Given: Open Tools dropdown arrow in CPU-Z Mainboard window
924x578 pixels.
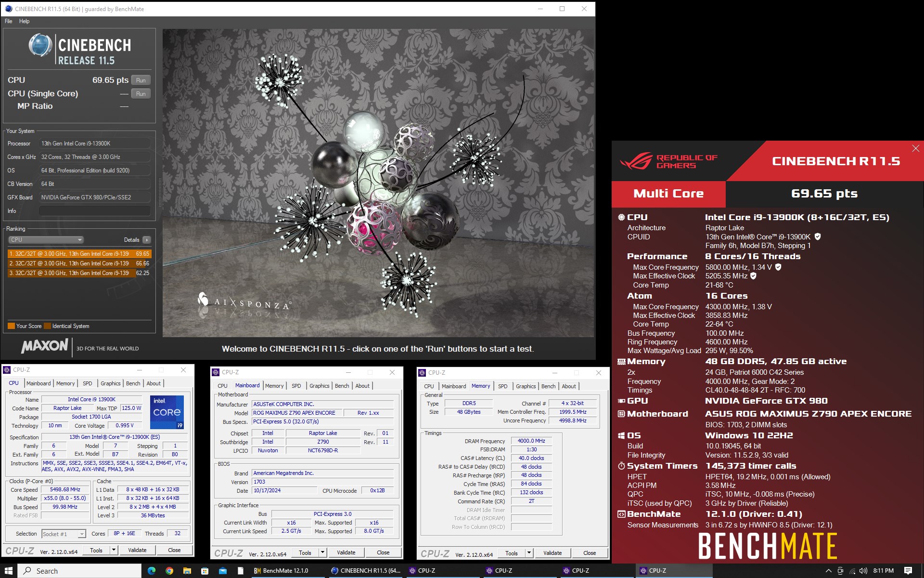Looking at the screenshot, I should pyautogui.click(x=323, y=552).
